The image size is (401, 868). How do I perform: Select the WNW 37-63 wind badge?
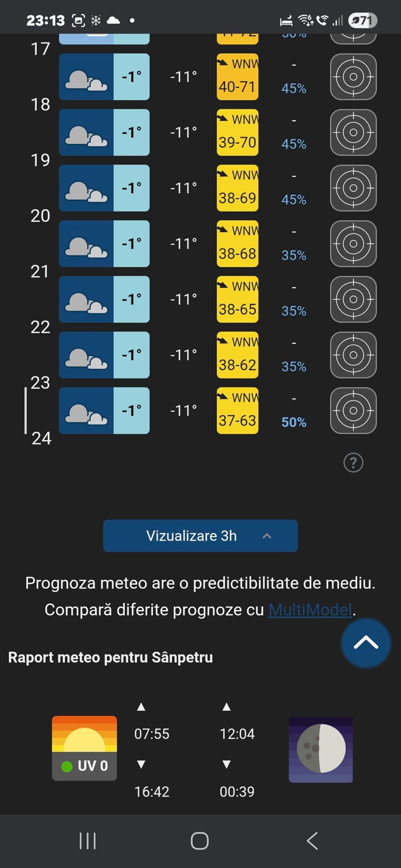tap(238, 410)
